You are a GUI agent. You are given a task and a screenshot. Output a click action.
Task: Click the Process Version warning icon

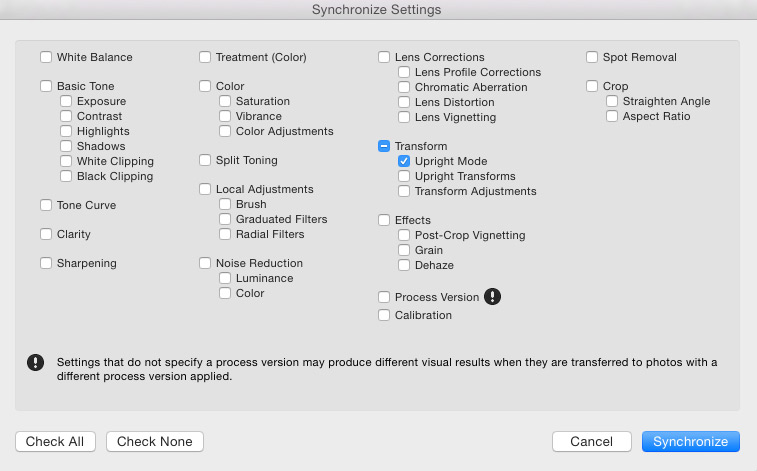[x=492, y=296]
